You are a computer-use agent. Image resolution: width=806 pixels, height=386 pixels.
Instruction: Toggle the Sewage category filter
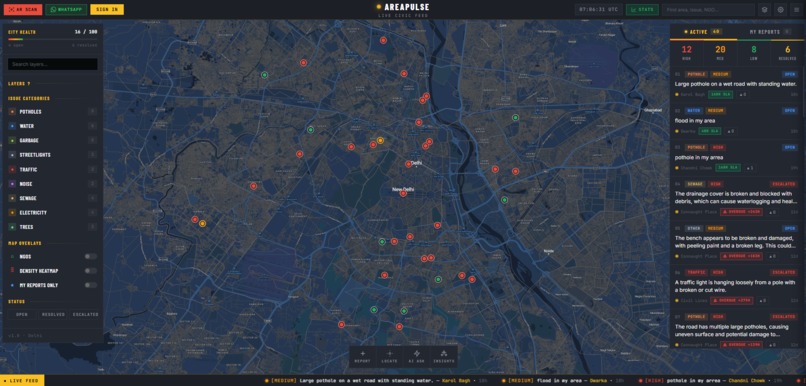tap(52, 198)
